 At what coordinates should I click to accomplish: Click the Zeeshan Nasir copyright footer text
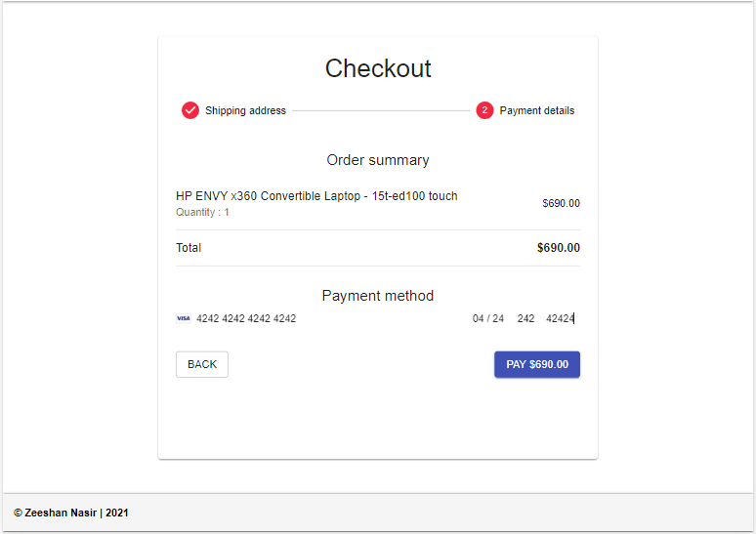point(71,513)
